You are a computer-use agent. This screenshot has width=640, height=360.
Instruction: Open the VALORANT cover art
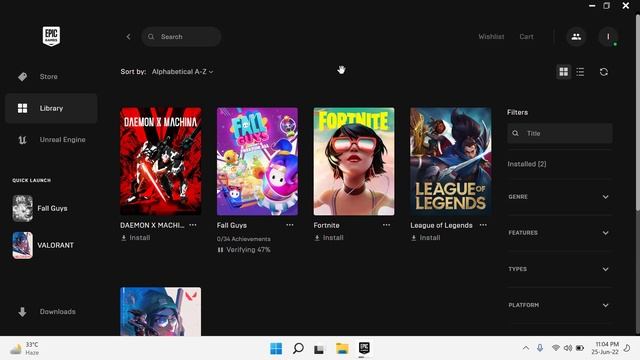click(160, 311)
